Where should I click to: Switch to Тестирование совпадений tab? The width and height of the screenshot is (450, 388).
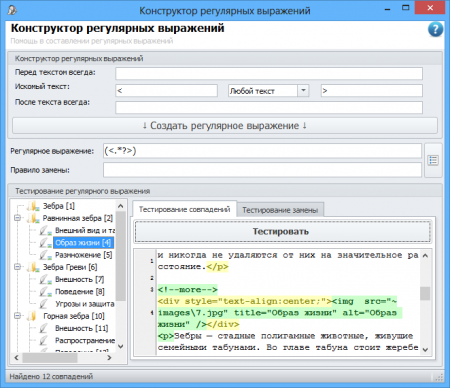pyautogui.click(x=184, y=209)
